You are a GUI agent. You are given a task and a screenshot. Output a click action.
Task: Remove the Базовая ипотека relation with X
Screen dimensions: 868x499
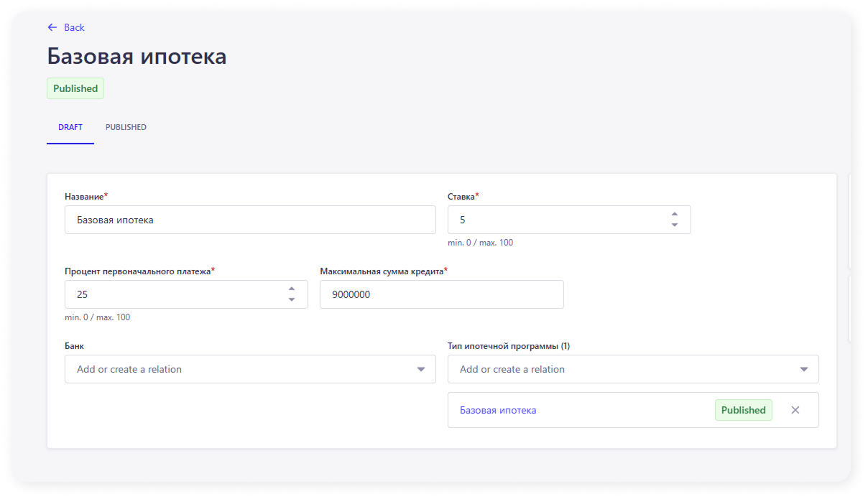[795, 410]
